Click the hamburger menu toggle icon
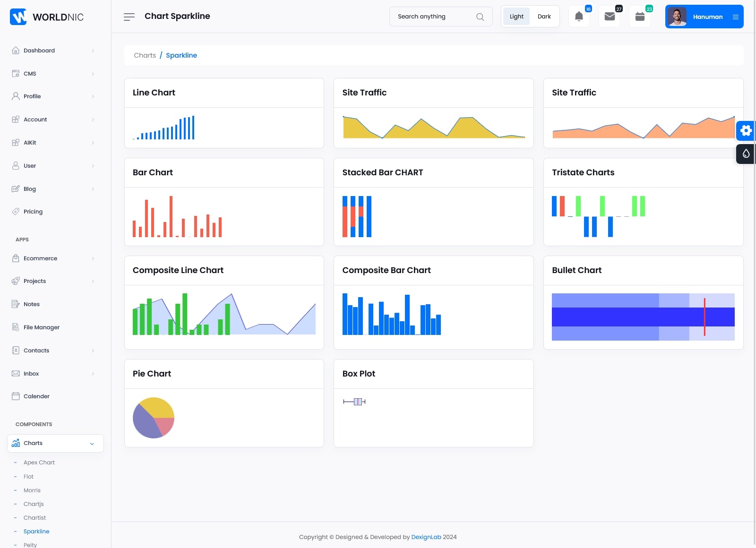The width and height of the screenshot is (756, 548). [x=129, y=17]
